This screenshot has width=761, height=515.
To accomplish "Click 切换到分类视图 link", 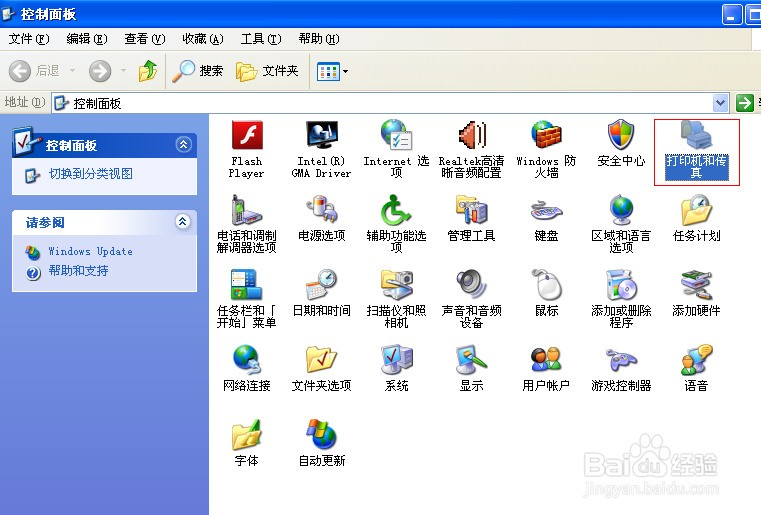I will coord(90,174).
